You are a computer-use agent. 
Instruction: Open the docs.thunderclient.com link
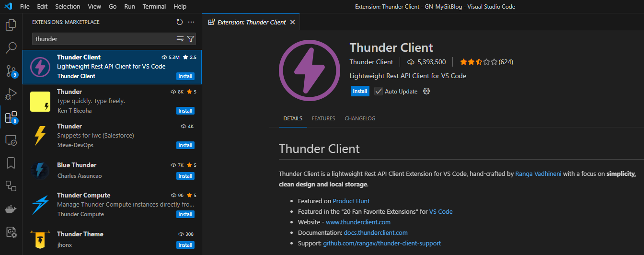tap(376, 232)
